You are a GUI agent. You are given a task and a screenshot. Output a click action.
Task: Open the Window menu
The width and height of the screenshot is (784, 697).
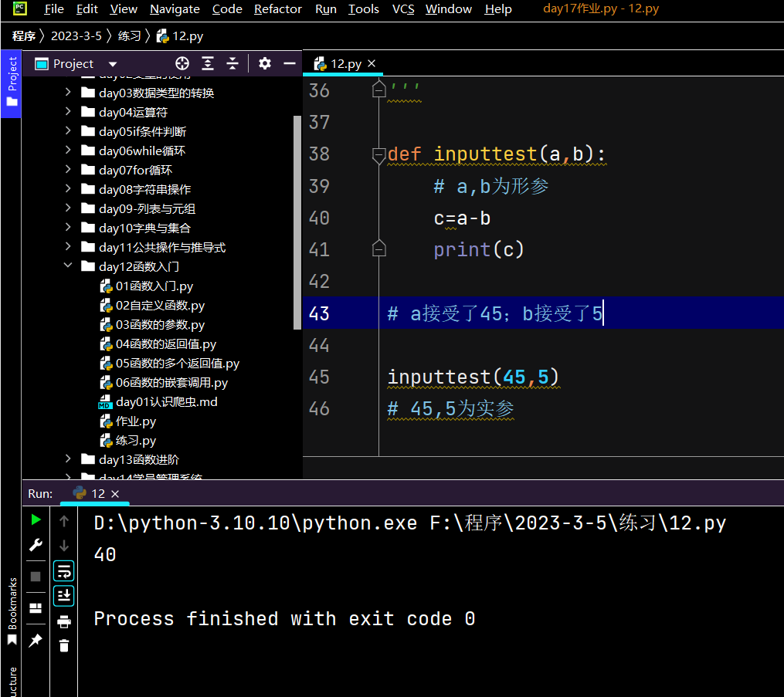[449, 9]
